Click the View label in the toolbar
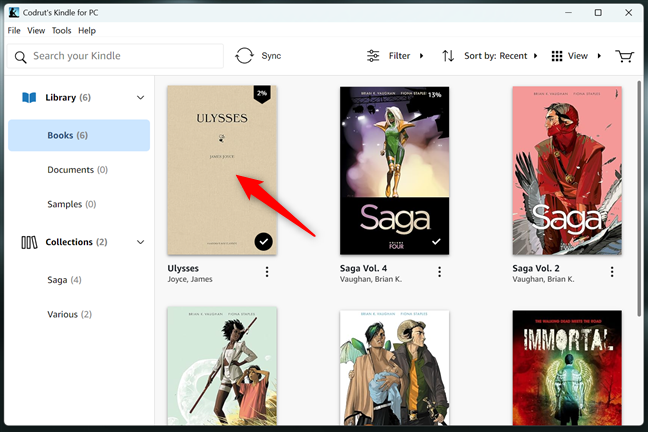The width and height of the screenshot is (648, 432). (x=577, y=56)
